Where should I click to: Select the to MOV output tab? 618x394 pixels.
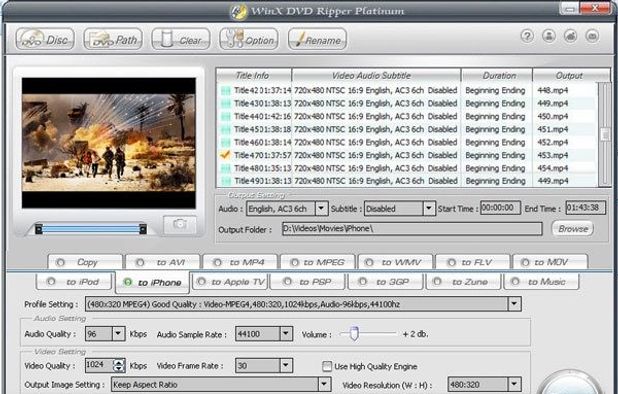click(550, 262)
